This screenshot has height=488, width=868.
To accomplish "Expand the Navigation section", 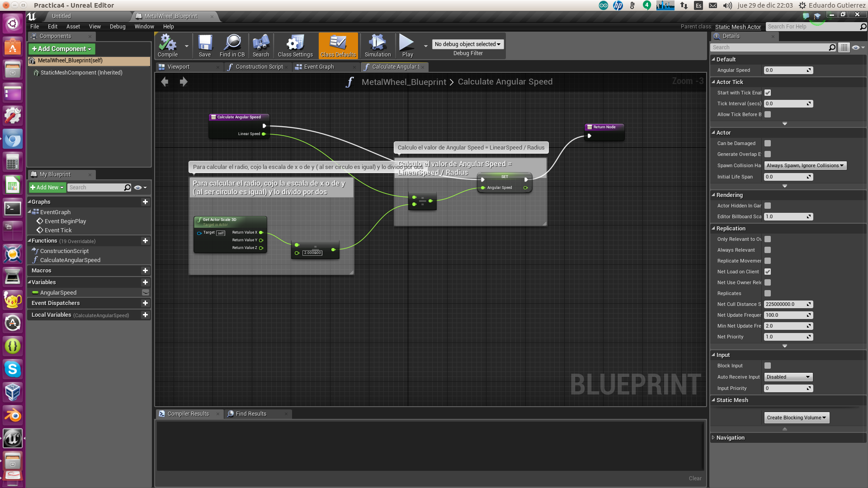I will (713, 438).
